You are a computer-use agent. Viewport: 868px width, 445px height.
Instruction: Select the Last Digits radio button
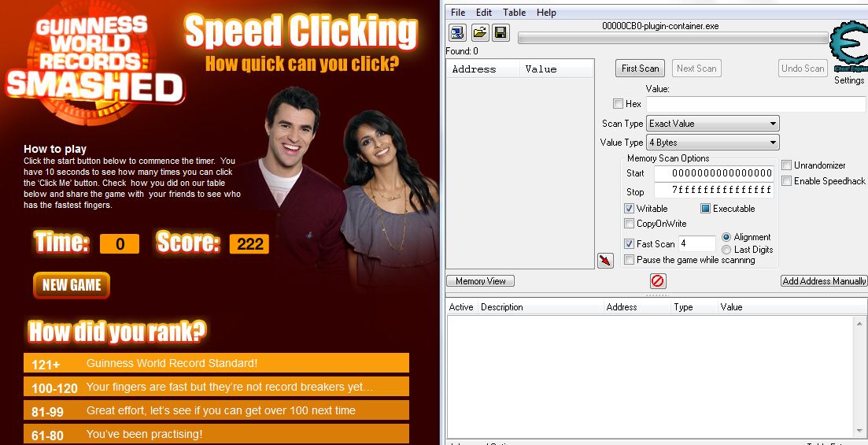point(726,250)
